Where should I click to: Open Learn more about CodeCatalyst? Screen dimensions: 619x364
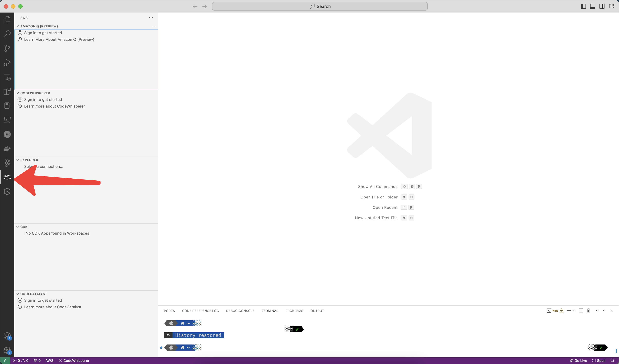click(86, 307)
